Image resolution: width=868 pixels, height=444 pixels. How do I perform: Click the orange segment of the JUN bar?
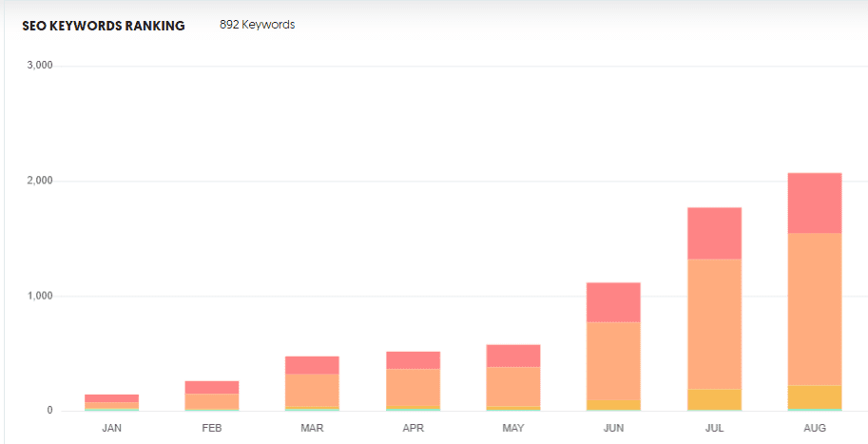click(x=614, y=361)
